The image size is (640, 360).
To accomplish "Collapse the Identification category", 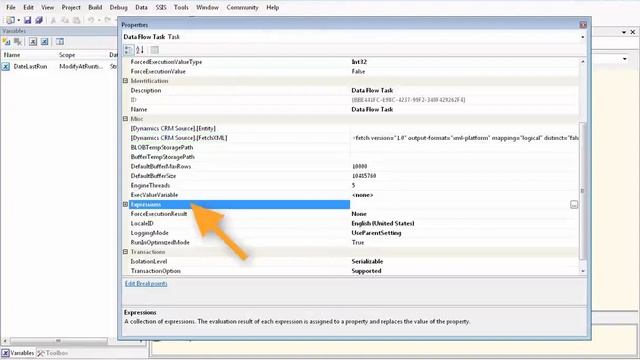I will coord(126,81).
